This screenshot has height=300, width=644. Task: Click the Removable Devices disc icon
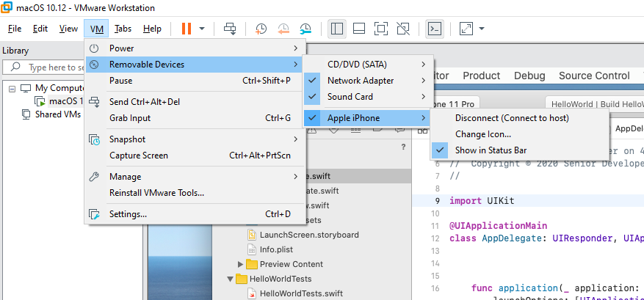95,65
